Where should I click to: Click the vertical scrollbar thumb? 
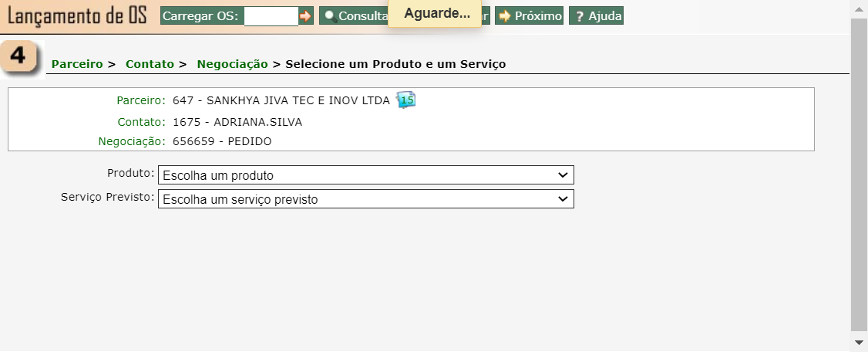tap(860, 172)
